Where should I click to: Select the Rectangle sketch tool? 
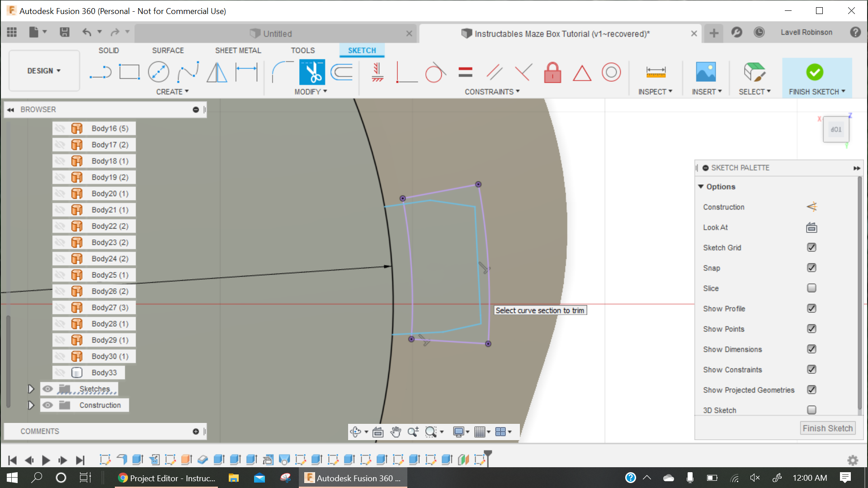coord(129,72)
